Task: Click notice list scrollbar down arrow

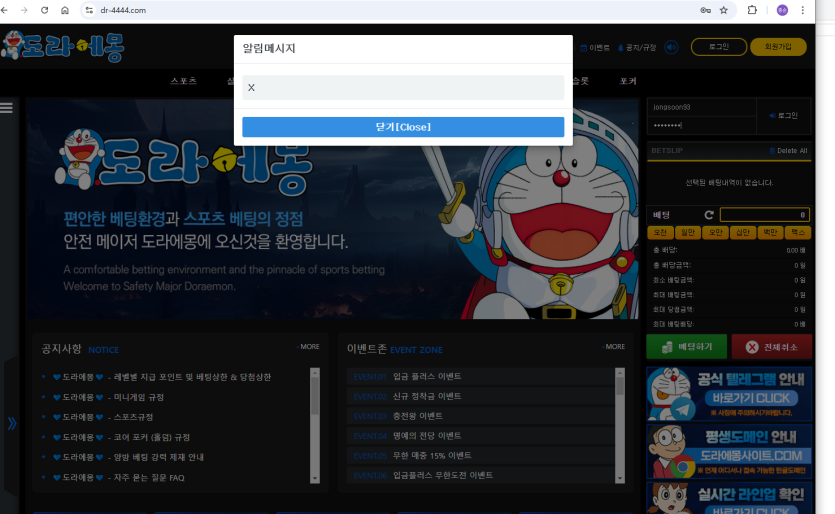Action: coord(315,478)
